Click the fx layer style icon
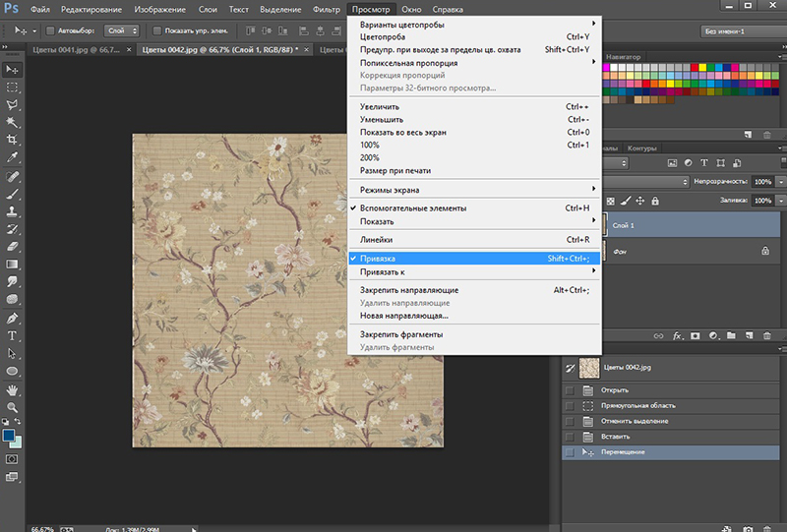The width and height of the screenshot is (787, 532). click(x=678, y=335)
